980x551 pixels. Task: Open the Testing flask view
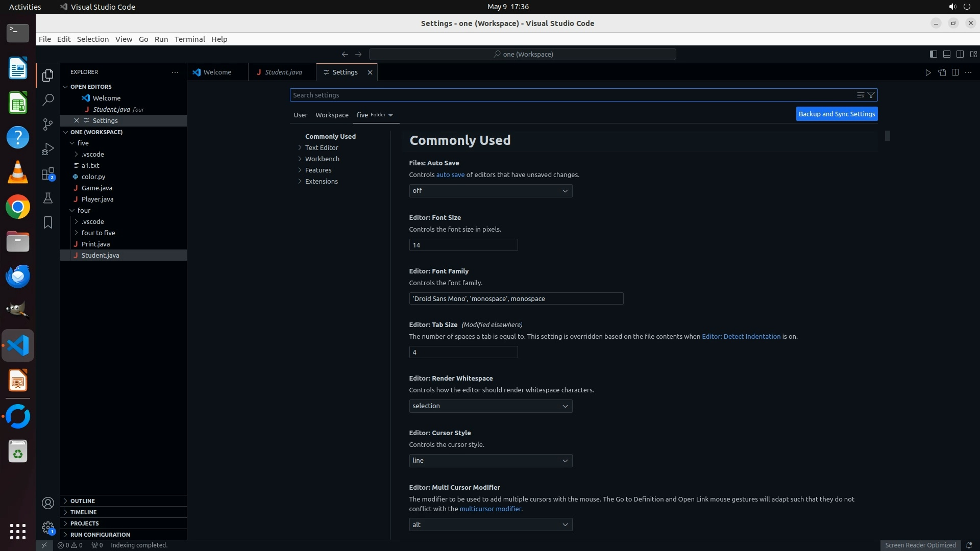(48, 198)
